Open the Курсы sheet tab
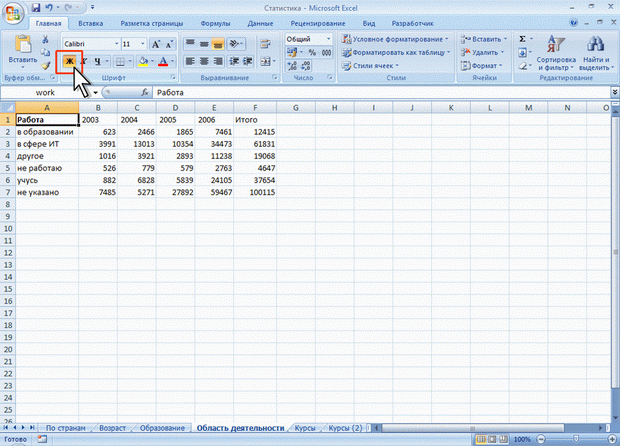This screenshot has height=446, width=620. [x=305, y=427]
